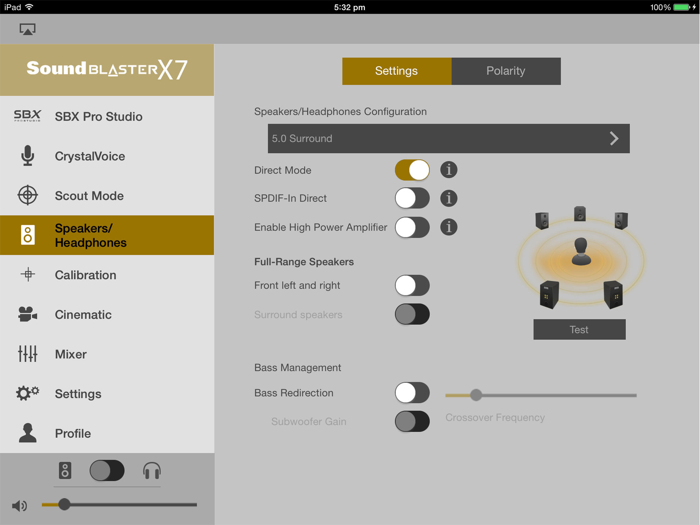
Task: Click the Wi-Fi icon in status bar
Action: pos(29,7)
